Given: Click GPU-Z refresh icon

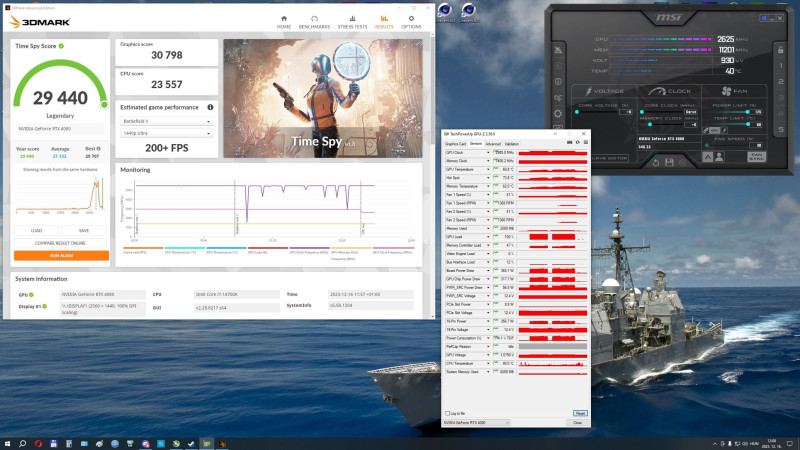Looking at the screenshot, I should [578, 143].
